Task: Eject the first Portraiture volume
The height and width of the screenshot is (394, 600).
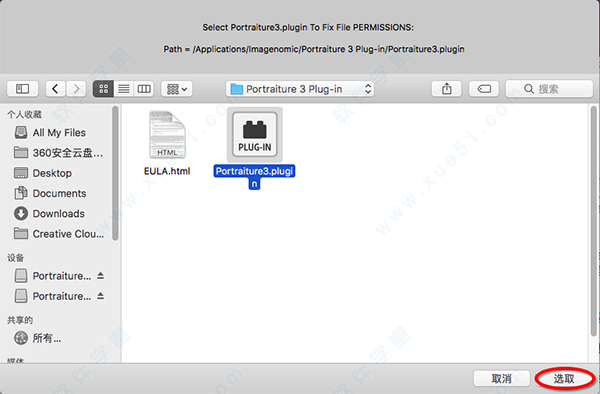Action: click(x=100, y=275)
